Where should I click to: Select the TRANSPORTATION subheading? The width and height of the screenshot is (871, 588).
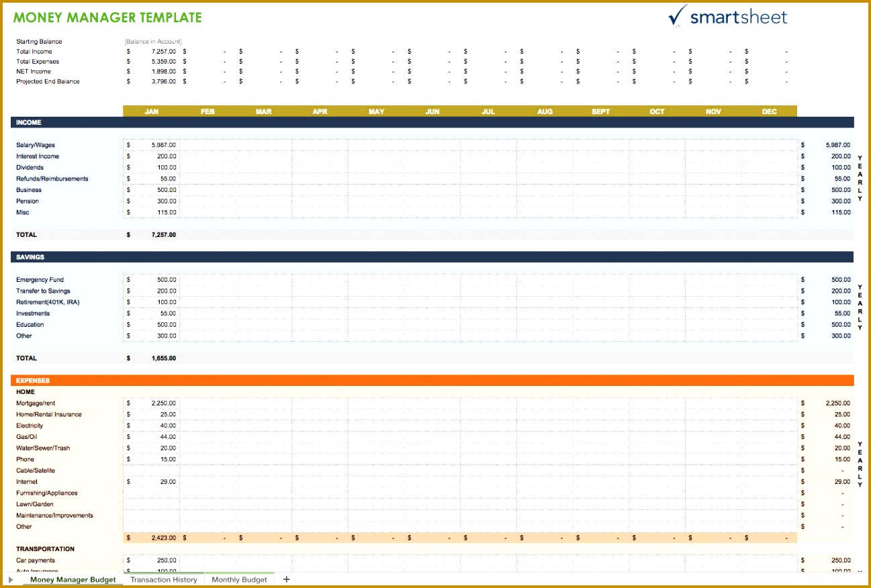pyautogui.click(x=46, y=549)
